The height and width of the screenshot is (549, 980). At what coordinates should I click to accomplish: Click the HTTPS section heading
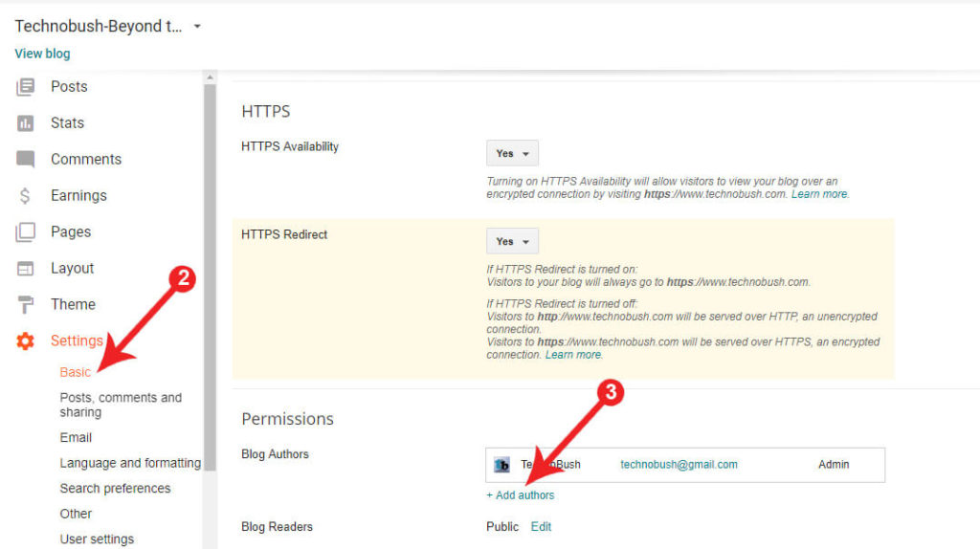point(266,111)
